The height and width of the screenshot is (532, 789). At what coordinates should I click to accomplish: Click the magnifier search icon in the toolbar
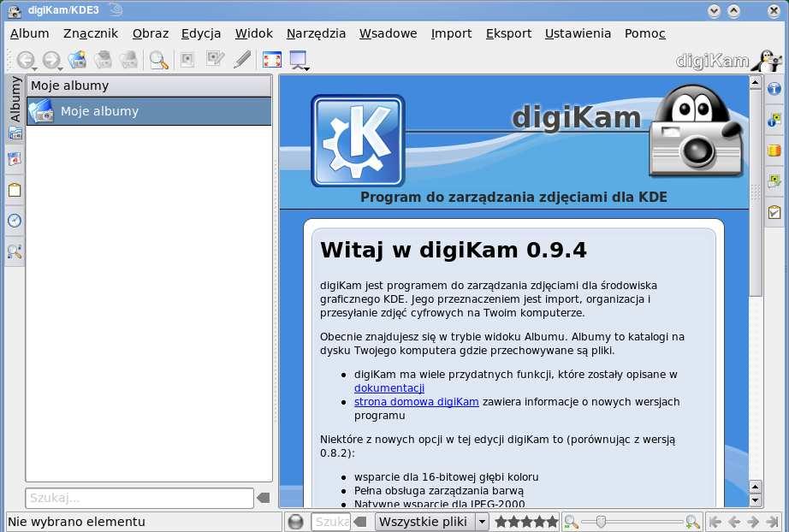[x=159, y=60]
